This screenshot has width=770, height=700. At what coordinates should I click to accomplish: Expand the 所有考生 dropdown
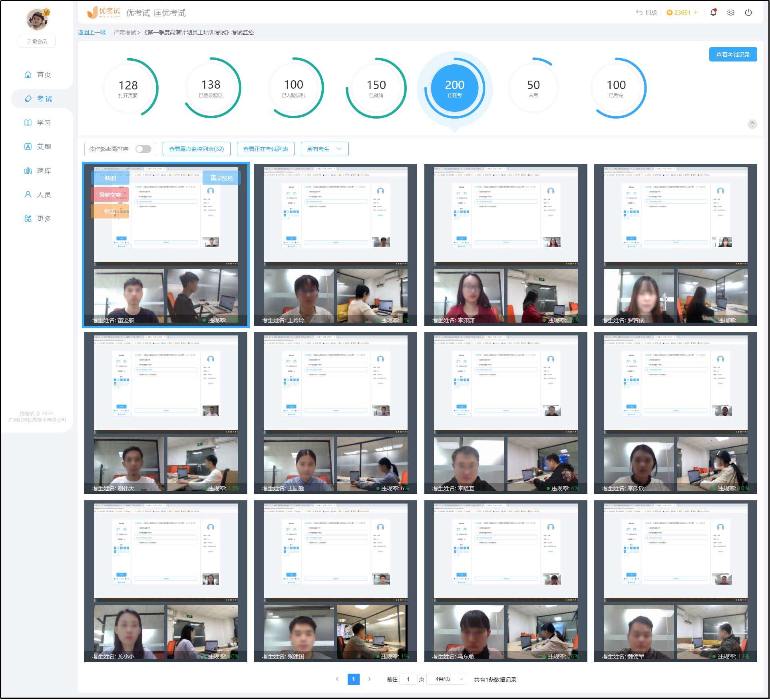coord(324,149)
